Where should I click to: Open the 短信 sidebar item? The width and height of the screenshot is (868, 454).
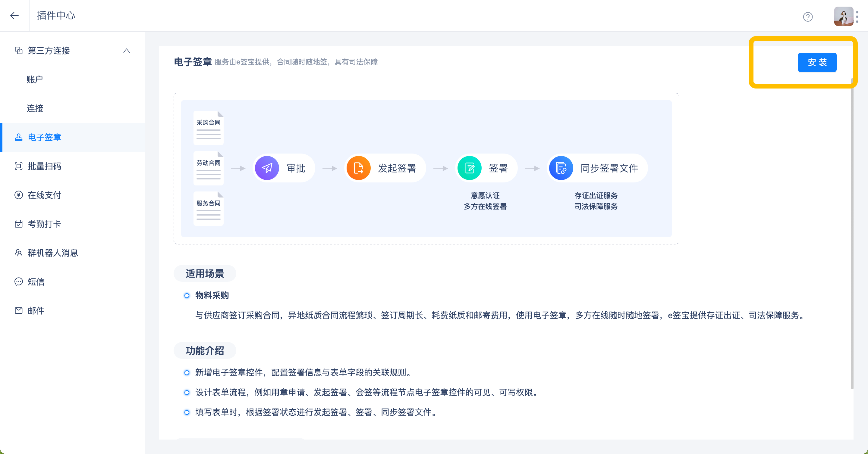point(72,282)
